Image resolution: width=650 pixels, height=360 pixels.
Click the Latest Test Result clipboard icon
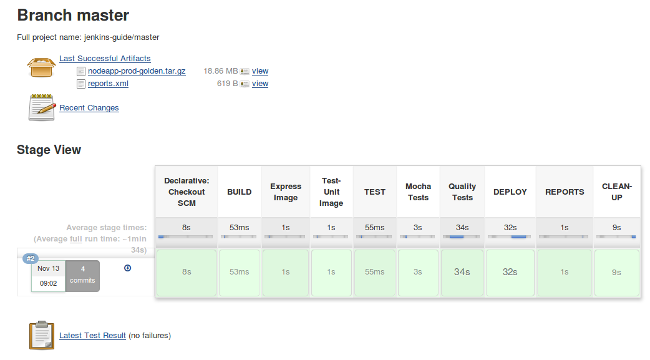41,335
